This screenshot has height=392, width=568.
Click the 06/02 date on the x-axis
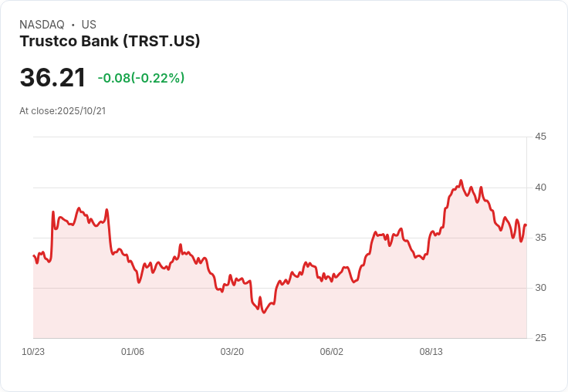pos(332,352)
